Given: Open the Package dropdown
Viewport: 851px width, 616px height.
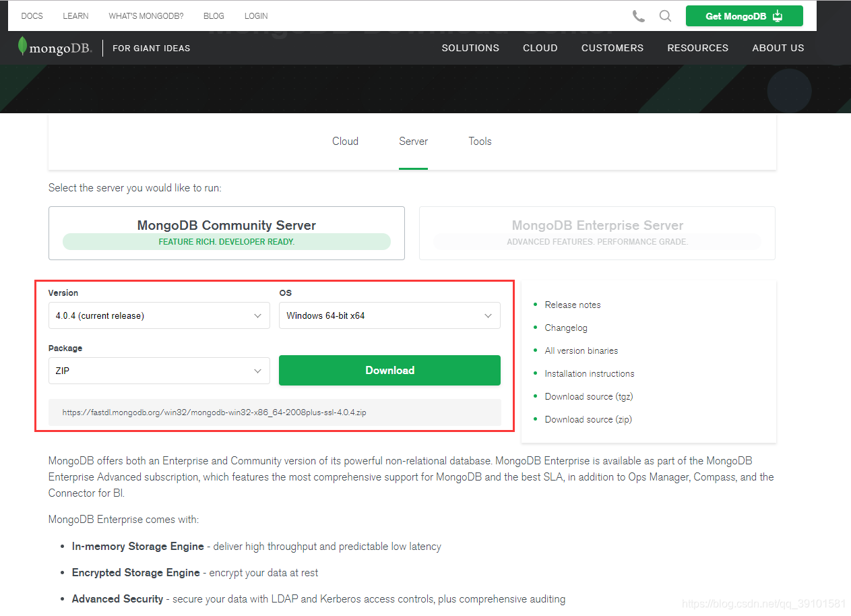Looking at the screenshot, I should (x=159, y=371).
